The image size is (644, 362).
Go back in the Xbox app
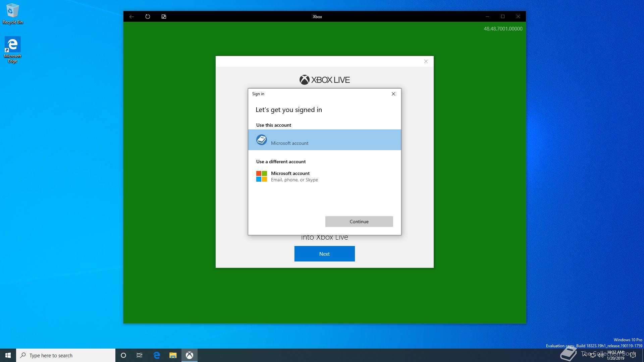(132, 16)
